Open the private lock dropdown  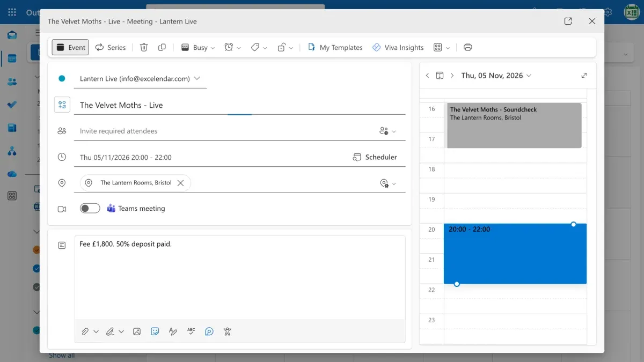285,47
